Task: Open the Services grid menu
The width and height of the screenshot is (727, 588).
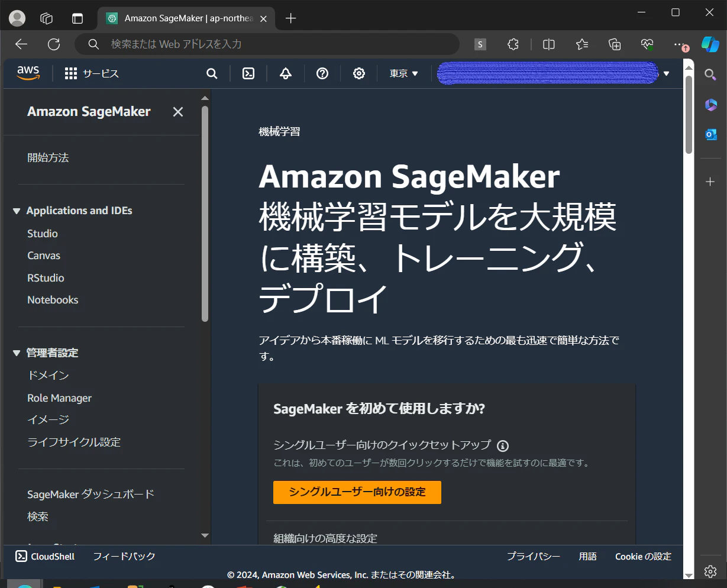Action: pyautogui.click(x=92, y=73)
